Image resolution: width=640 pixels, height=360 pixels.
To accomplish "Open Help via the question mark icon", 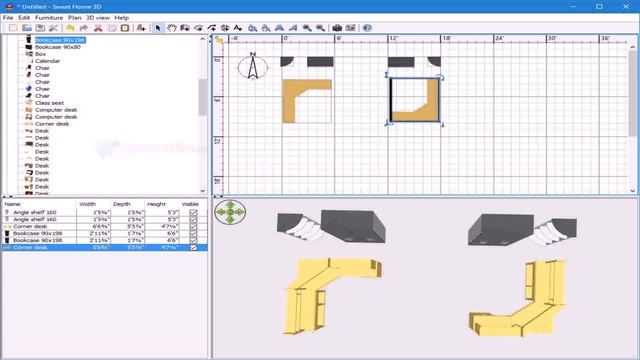I will (x=367, y=28).
